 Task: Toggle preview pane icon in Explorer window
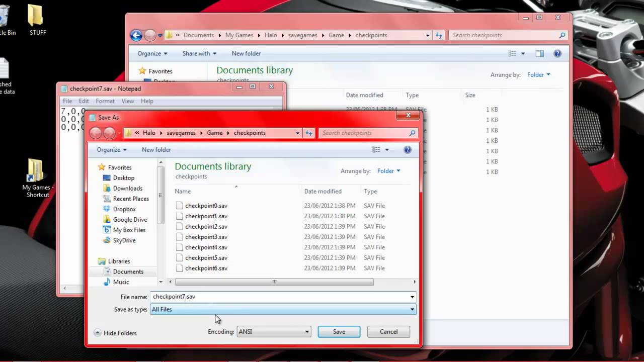click(x=539, y=53)
